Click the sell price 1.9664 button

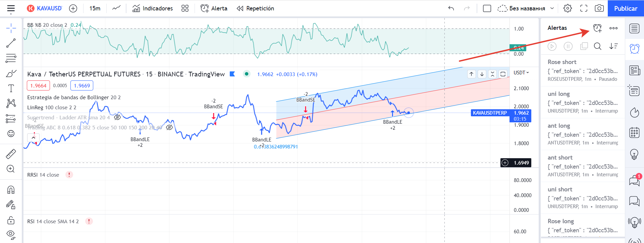(x=38, y=85)
